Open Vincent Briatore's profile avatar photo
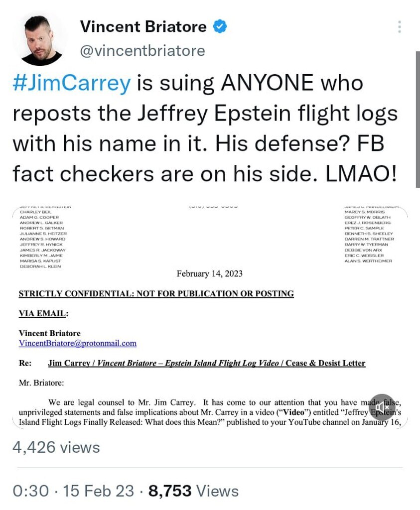Image resolution: width=420 pixels, height=510 pixels. pos(40,39)
